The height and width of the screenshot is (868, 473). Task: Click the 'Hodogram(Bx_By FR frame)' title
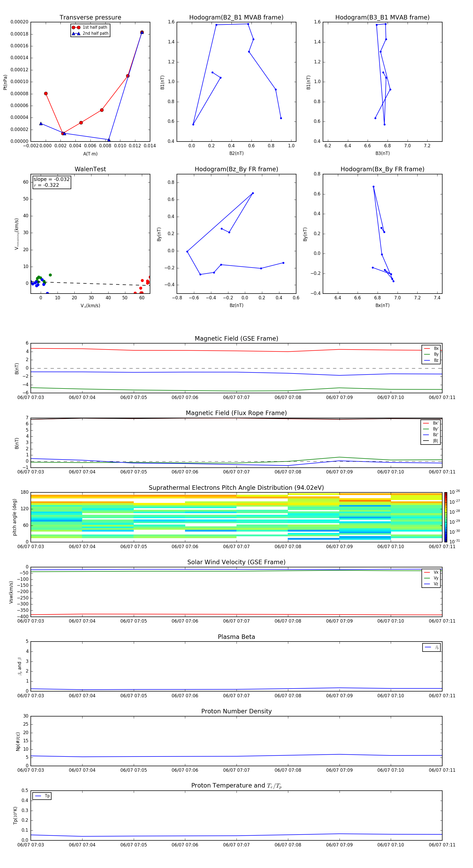click(382, 169)
